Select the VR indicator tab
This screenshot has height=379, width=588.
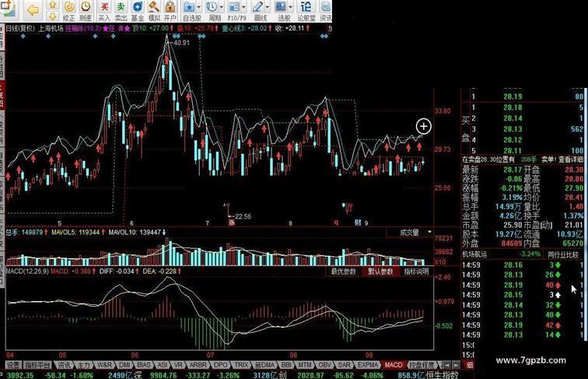click(x=179, y=365)
